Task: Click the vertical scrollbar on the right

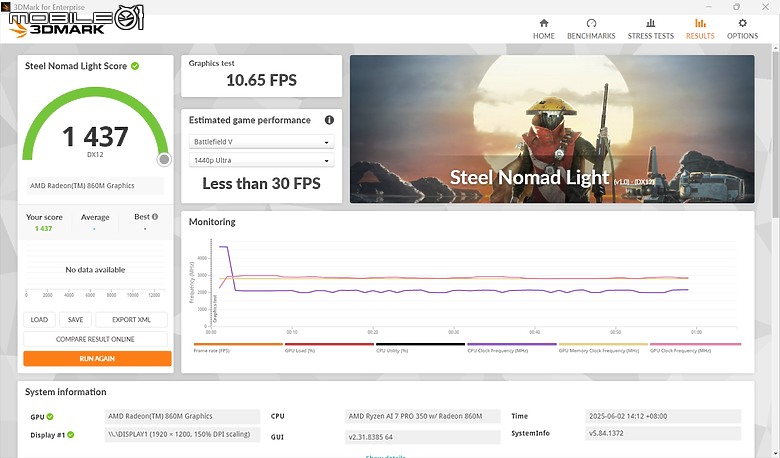Action: click(775, 134)
